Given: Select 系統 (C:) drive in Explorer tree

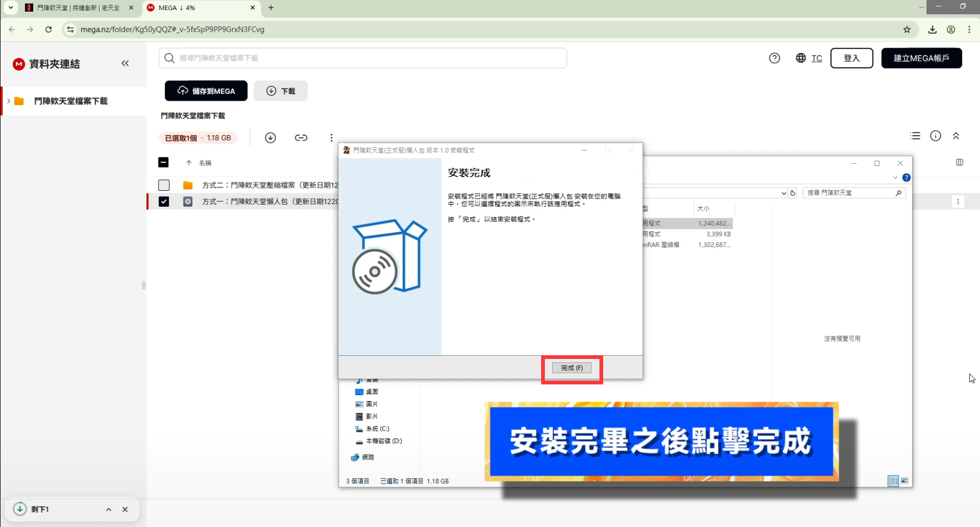Looking at the screenshot, I should pos(377,428).
